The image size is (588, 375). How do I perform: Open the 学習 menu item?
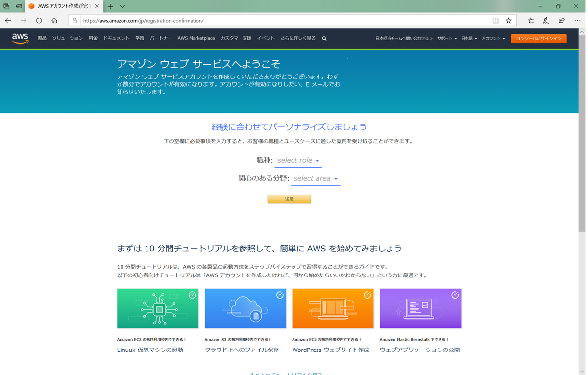coord(140,38)
